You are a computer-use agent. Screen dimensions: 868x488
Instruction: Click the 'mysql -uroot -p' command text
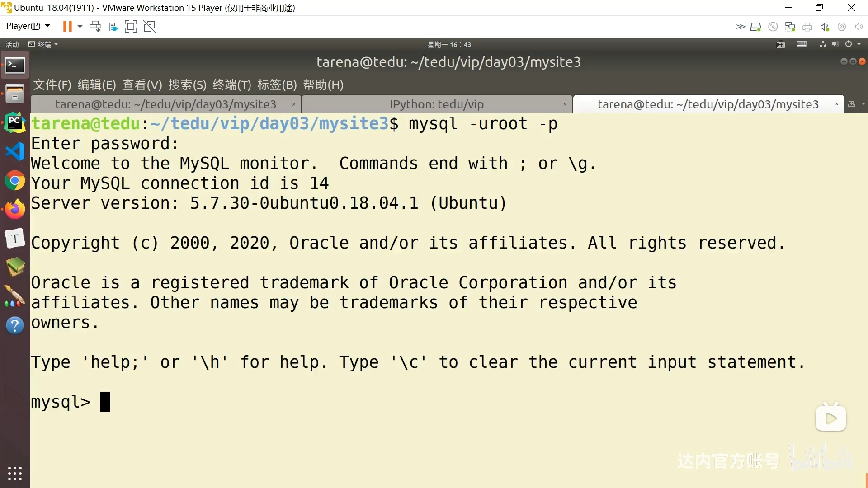click(x=483, y=124)
